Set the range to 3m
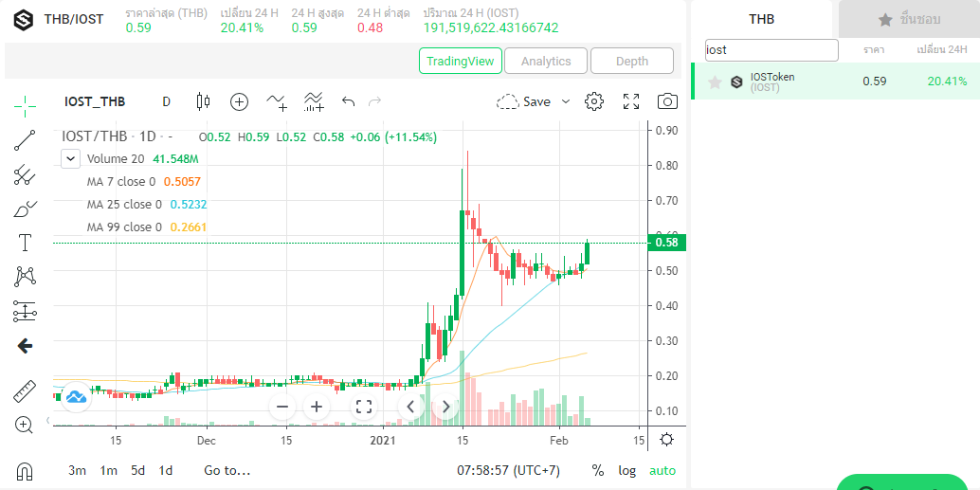This screenshot has width=980, height=490. [x=77, y=471]
